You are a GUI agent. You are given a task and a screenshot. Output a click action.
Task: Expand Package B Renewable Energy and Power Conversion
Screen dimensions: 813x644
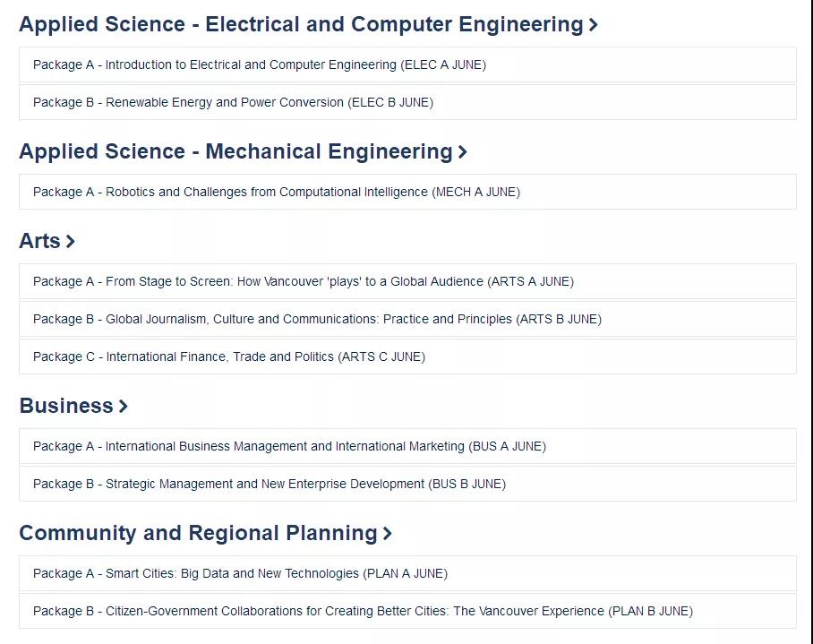[x=407, y=102]
